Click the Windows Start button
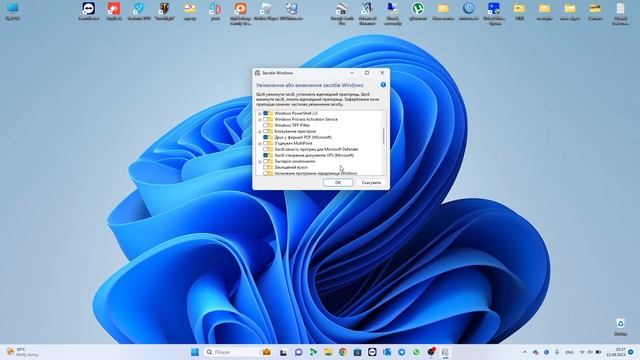The image size is (640, 360). 195,352
